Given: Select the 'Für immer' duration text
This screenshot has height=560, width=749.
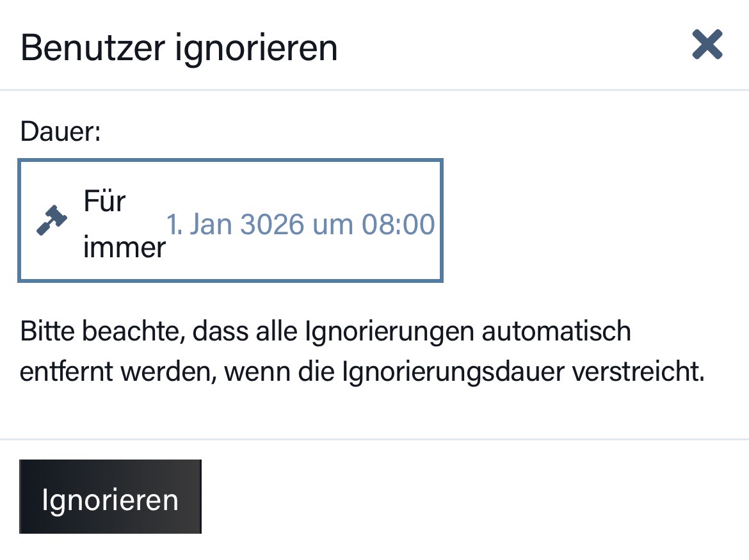Looking at the screenshot, I should pos(124,224).
